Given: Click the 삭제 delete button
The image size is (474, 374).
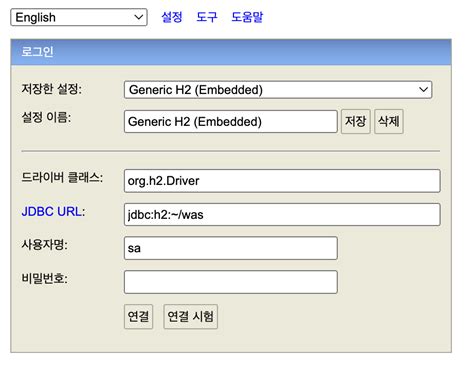Looking at the screenshot, I should [x=389, y=121].
